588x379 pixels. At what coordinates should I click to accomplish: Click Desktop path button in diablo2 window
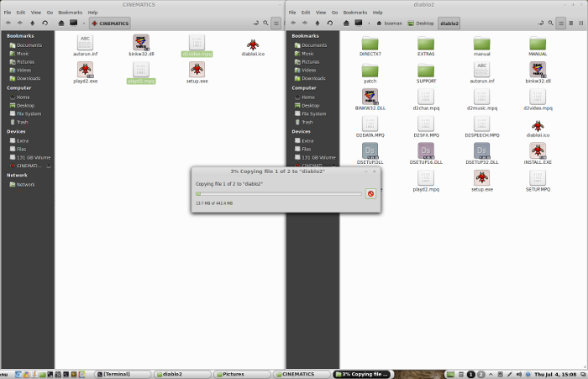(x=421, y=24)
